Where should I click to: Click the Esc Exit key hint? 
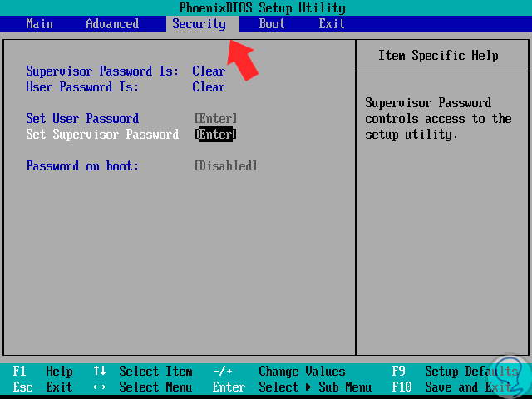click(x=42, y=387)
